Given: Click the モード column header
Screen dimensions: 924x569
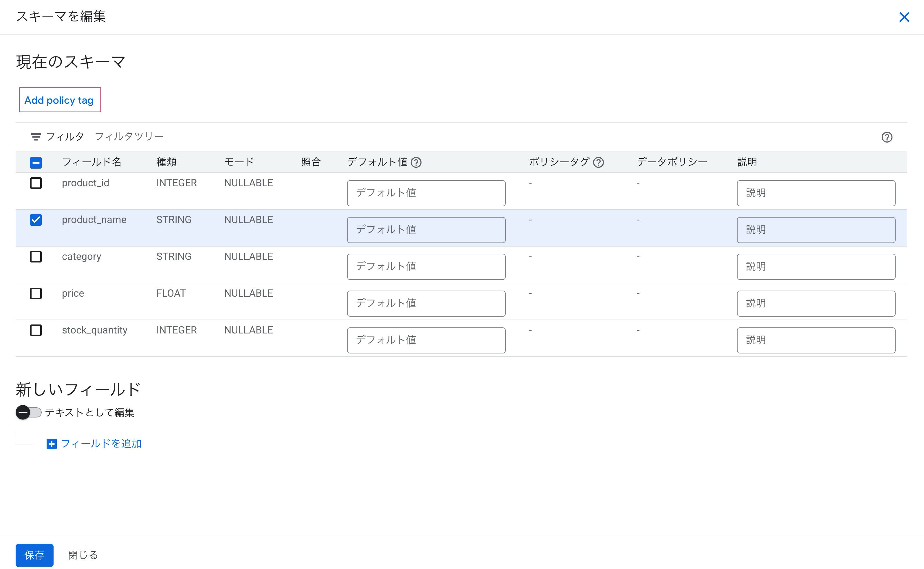Looking at the screenshot, I should pos(239,162).
